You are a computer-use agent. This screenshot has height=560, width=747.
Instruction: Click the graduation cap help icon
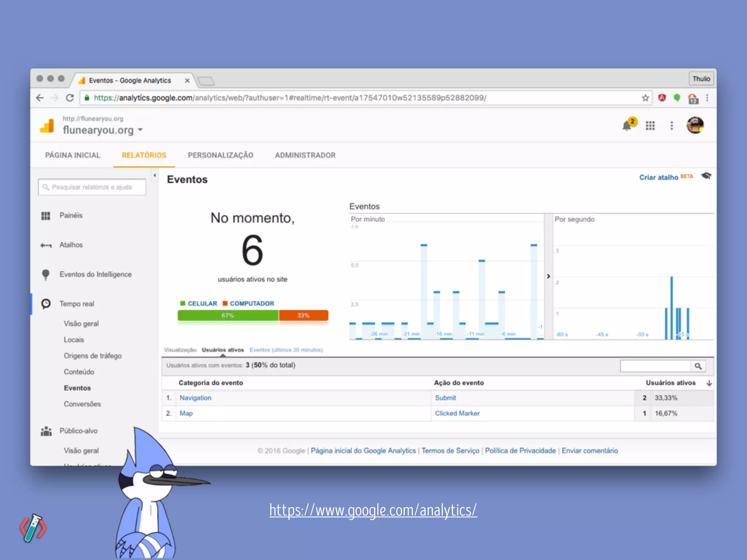pos(706,176)
